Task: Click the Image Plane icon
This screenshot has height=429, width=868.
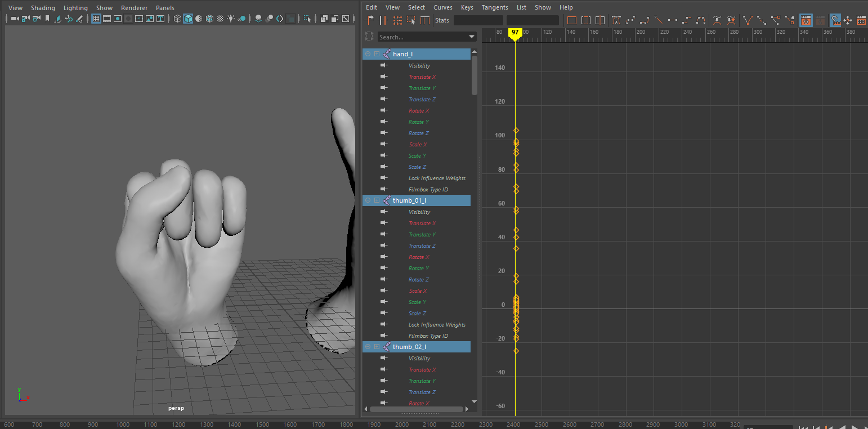Action: [x=58, y=19]
